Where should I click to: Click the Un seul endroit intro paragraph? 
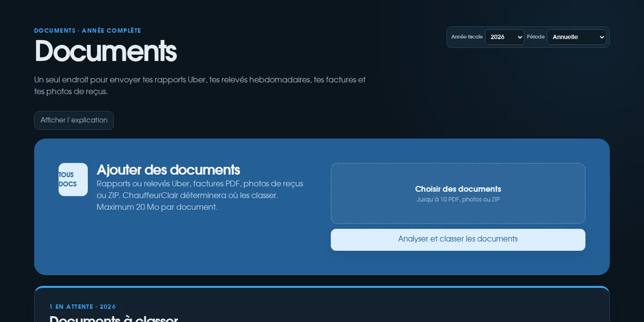click(x=200, y=85)
